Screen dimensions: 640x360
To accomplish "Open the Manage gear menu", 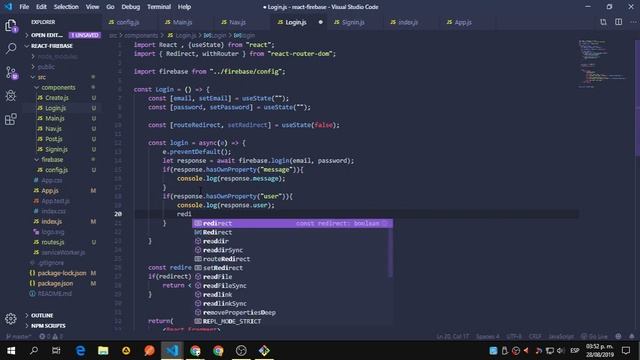I will (11, 318).
